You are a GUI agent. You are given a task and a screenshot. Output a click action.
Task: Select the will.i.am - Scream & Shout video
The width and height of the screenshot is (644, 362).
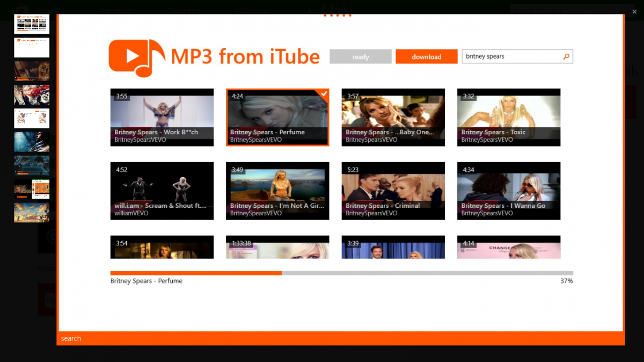click(162, 191)
